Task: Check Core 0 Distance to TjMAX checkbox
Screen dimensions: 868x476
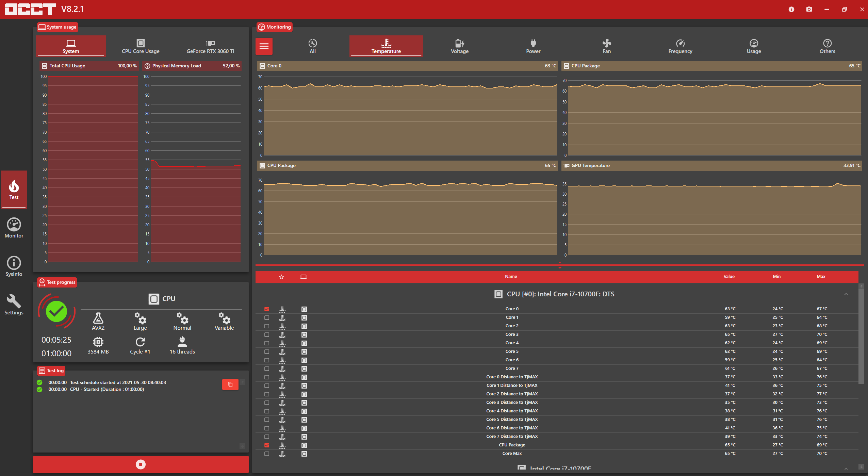Action: pos(267,377)
